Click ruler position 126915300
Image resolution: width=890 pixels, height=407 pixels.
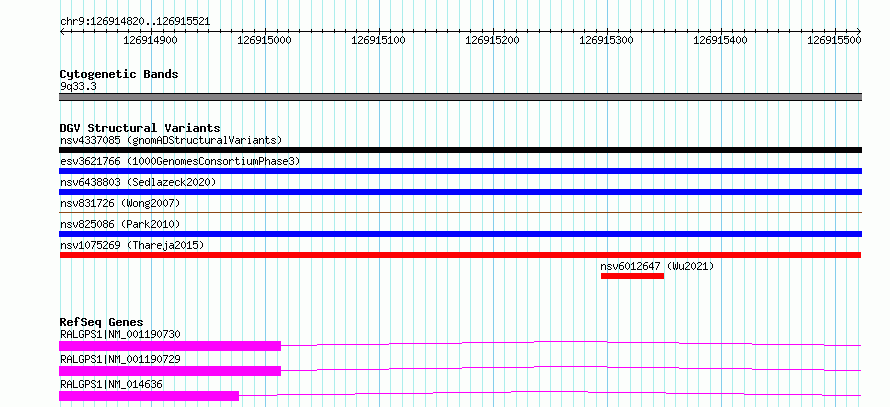click(606, 40)
